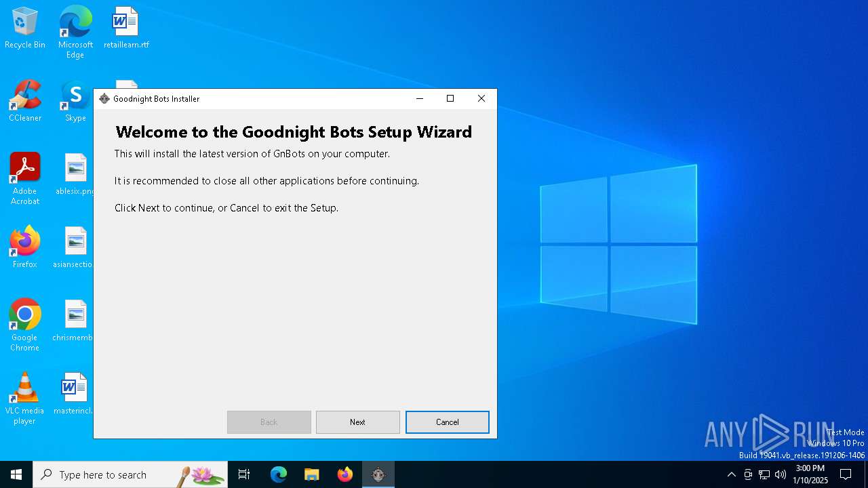Select the Recycle Bin desktop icon
The image size is (868, 488).
click(x=25, y=28)
